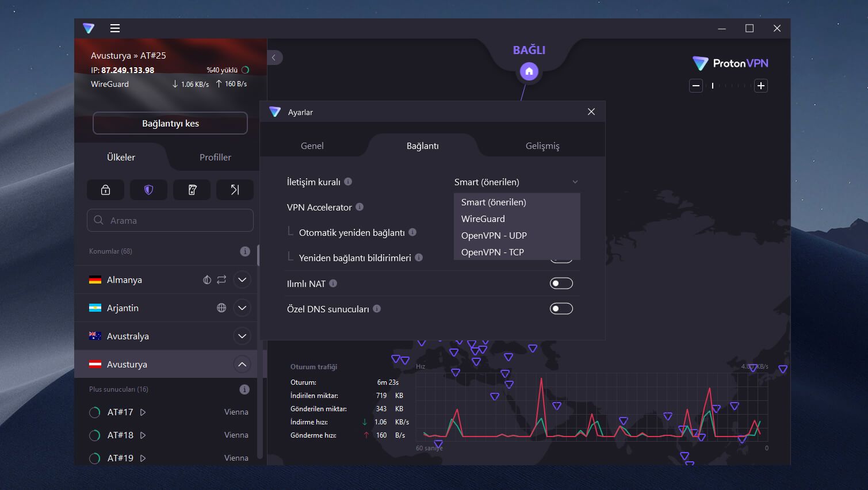The width and height of the screenshot is (868, 490).
Task: Choose OpenVPN - UDP protocol
Action: pos(517,236)
